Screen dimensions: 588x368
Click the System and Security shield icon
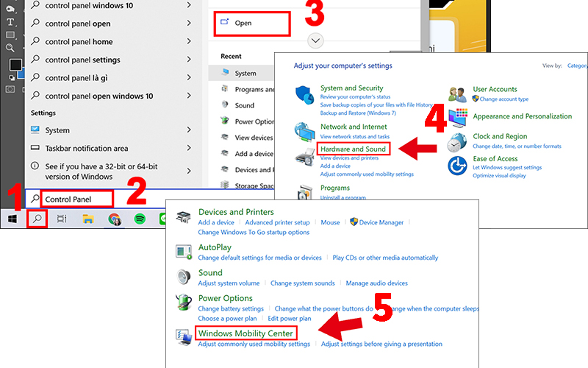304,95
